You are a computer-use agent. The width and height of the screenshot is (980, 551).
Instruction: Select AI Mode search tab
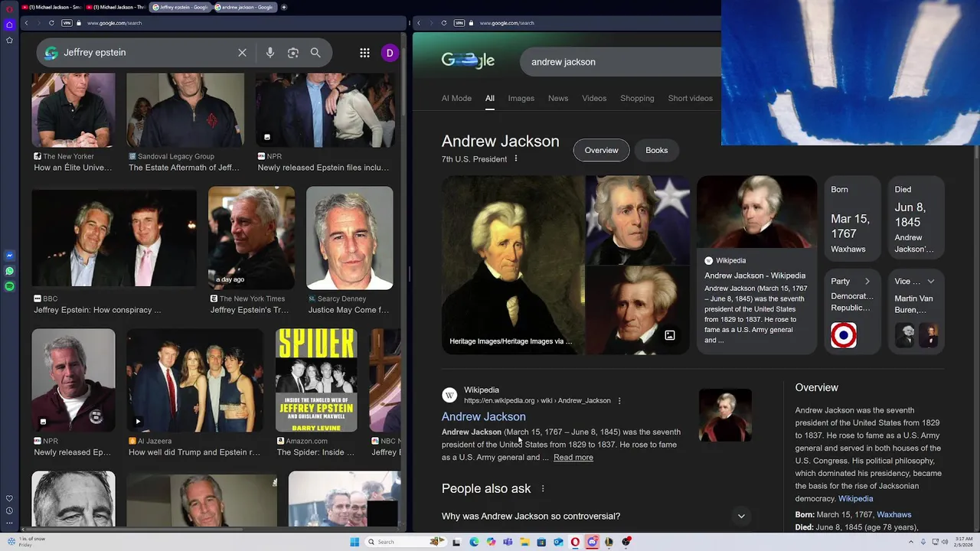click(456, 98)
